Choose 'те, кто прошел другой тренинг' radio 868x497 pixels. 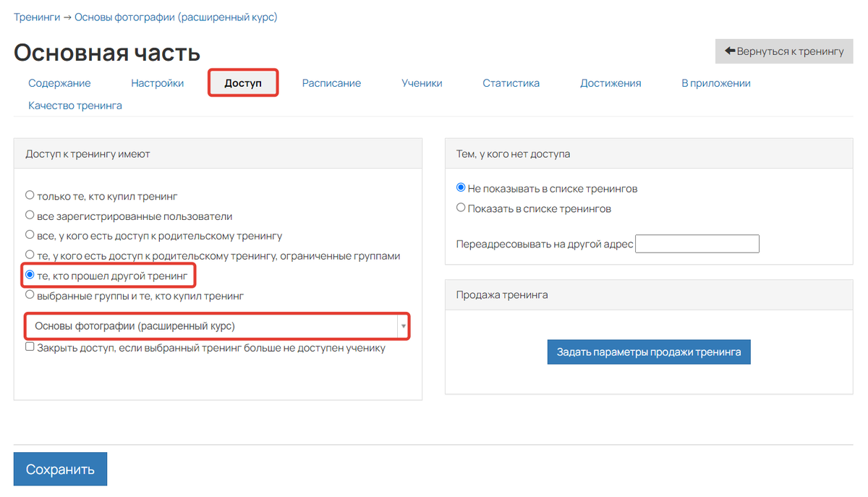(x=30, y=275)
